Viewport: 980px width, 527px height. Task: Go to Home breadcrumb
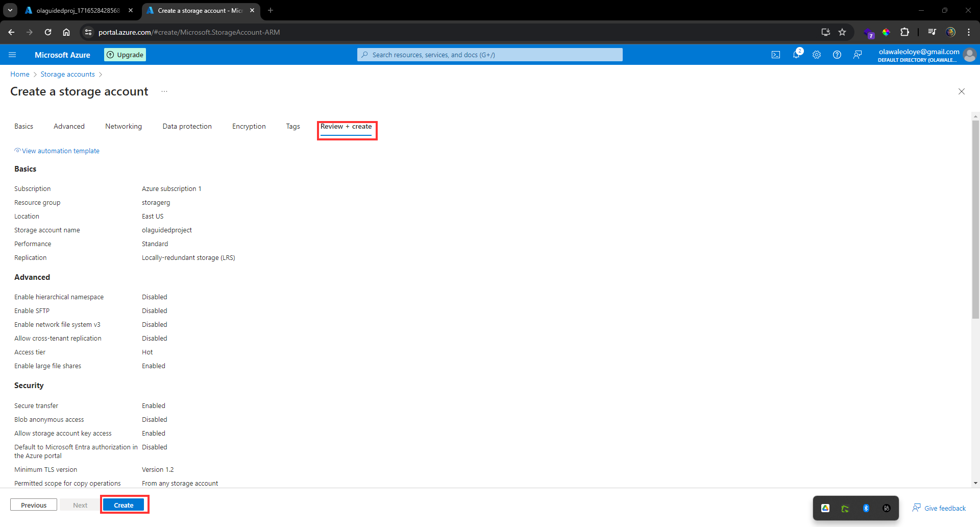click(x=20, y=75)
